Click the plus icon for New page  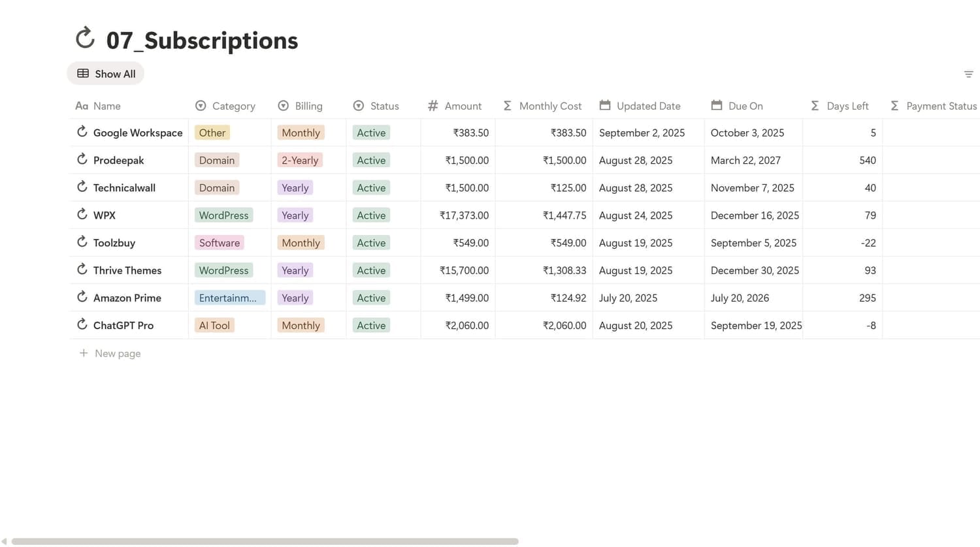coord(83,353)
